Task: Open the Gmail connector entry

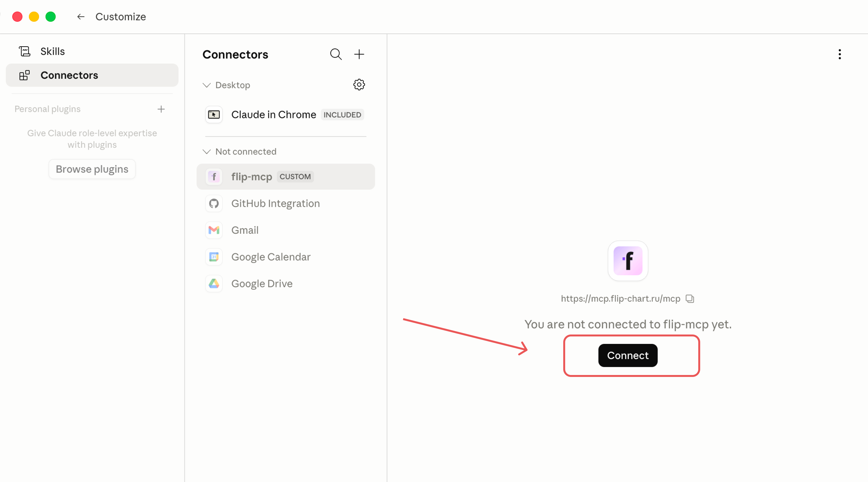Action: [x=286, y=230]
